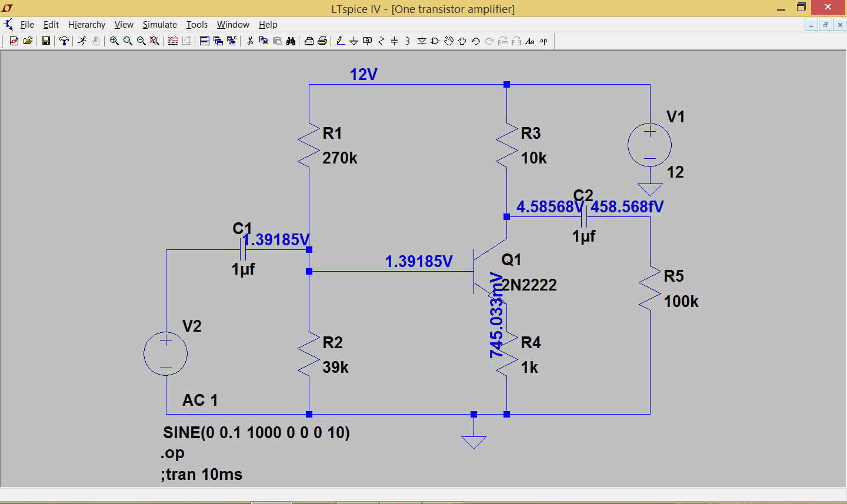Image resolution: width=847 pixels, height=504 pixels.
Task: Open the Simulate menu
Action: coord(159,25)
